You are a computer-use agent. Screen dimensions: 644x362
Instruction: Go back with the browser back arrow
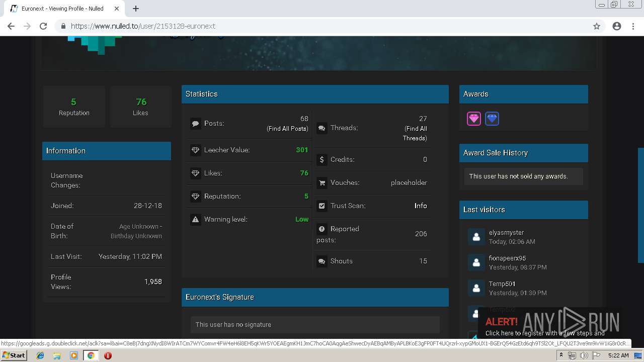[x=11, y=26]
